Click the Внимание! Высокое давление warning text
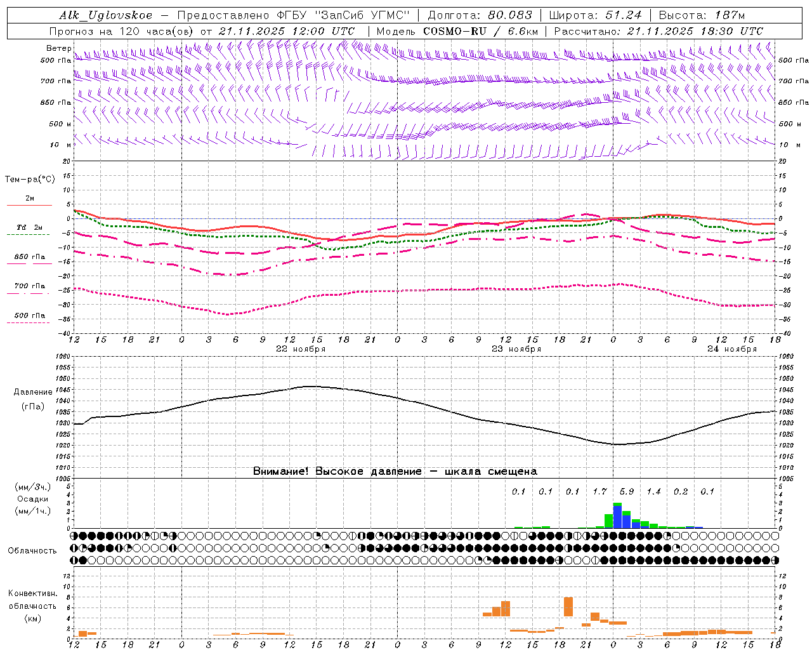 [x=395, y=472]
